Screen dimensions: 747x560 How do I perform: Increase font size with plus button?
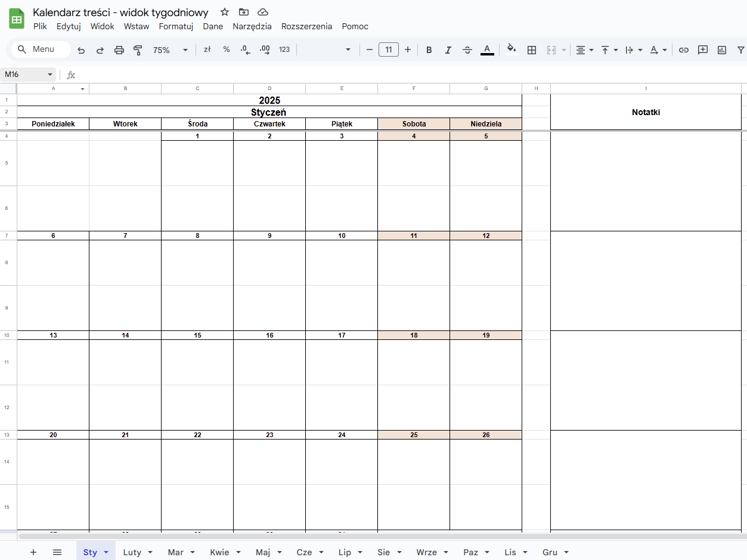408,50
